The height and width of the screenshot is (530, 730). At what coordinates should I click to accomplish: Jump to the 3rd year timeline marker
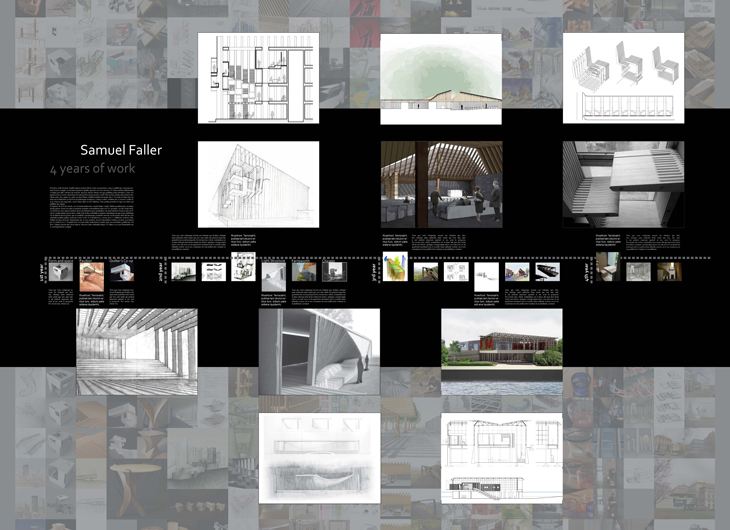pyautogui.click(x=376, y=271)
